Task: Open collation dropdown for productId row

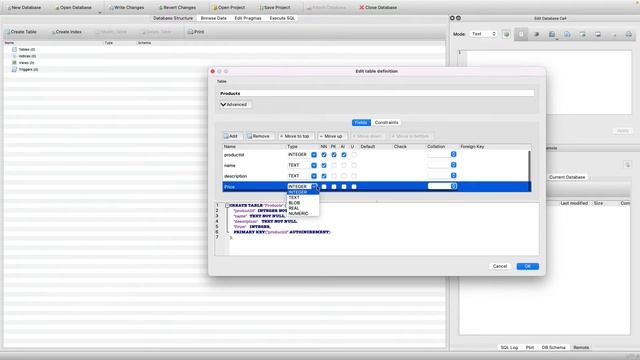Action: coord(453,154)
